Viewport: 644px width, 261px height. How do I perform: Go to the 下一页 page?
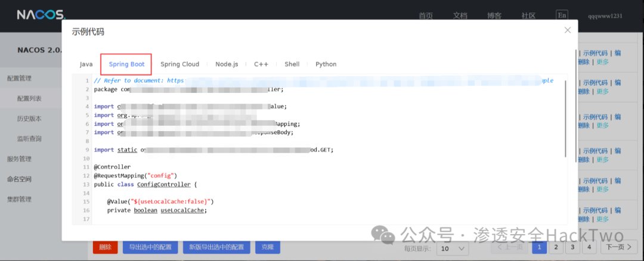[x=619, y=247]
